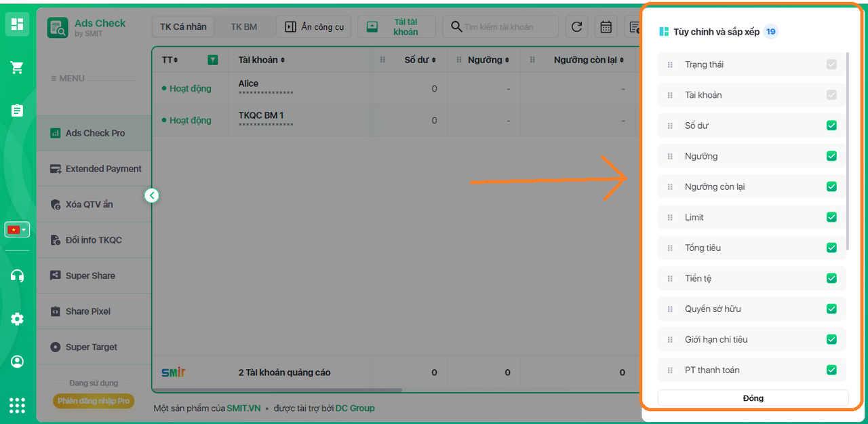The width and height of the screenshot is (868, 424).
Task: Uncheck the Số dư column checkbox
Action: pos(831,126)
